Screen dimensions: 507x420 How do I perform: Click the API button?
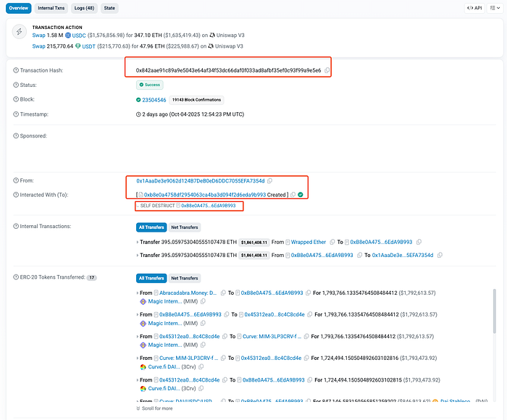coord(474,8)
